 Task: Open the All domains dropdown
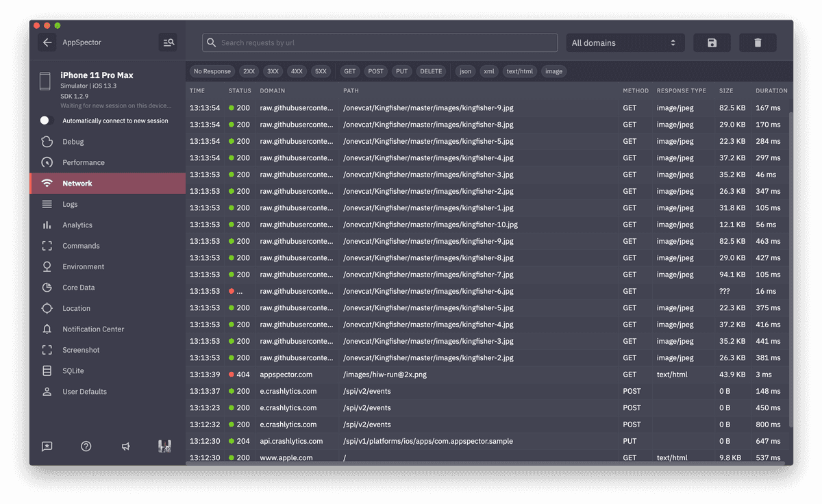click(x=624, y=42)
